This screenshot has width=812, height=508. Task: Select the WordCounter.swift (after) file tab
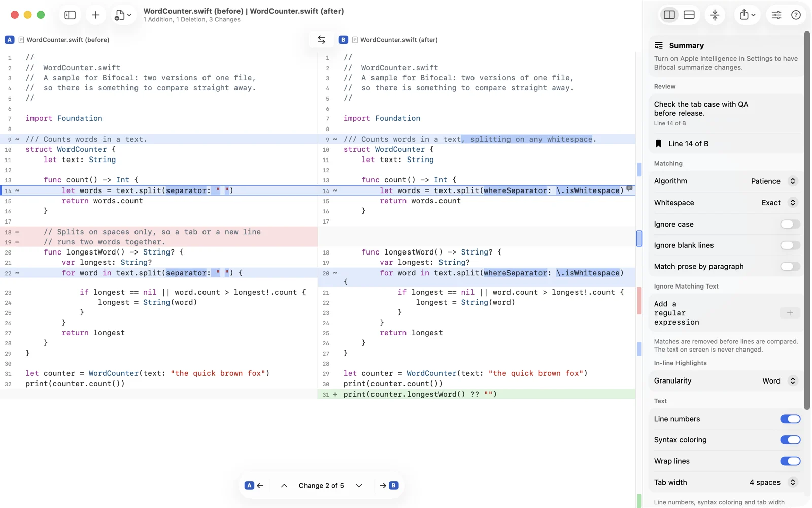(x=395, y=40)
